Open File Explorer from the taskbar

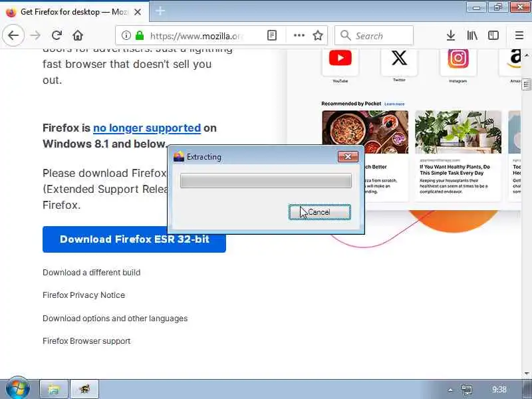point(54,389)
